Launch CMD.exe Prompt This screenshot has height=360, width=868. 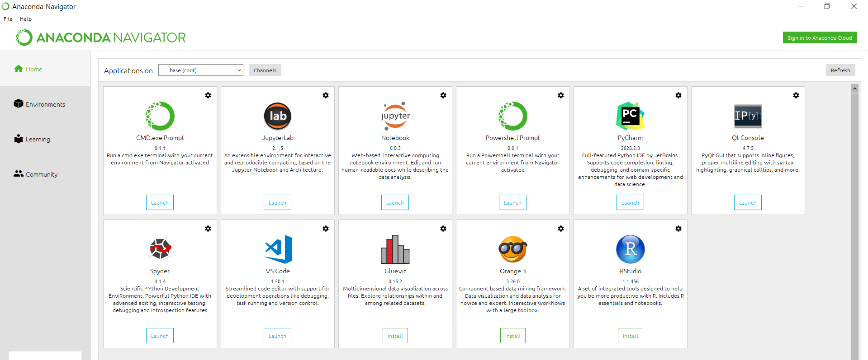click(160, 202)
